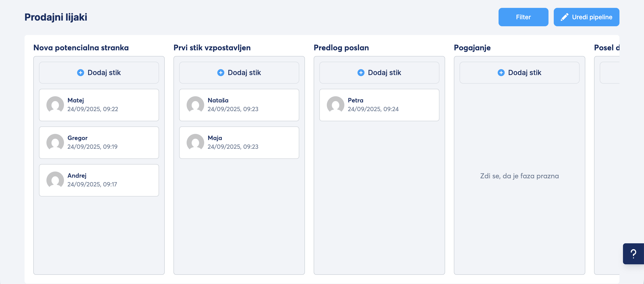Click plus icon in Pogajanje column

[x=501, y=73]
